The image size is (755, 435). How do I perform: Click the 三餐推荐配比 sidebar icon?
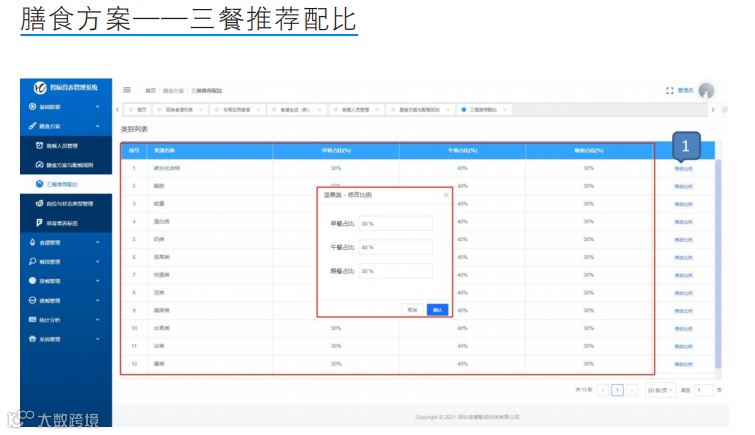coord(39,184)
